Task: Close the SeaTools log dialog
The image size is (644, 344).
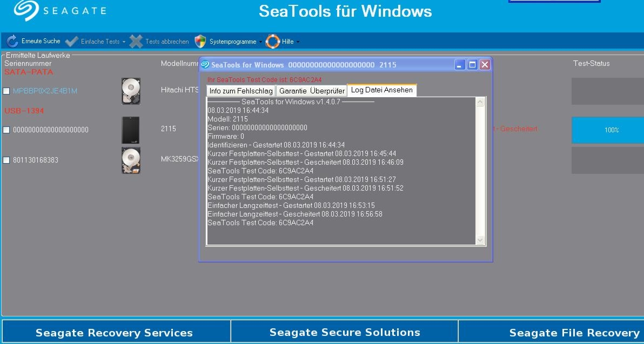Action: [485, 64]
